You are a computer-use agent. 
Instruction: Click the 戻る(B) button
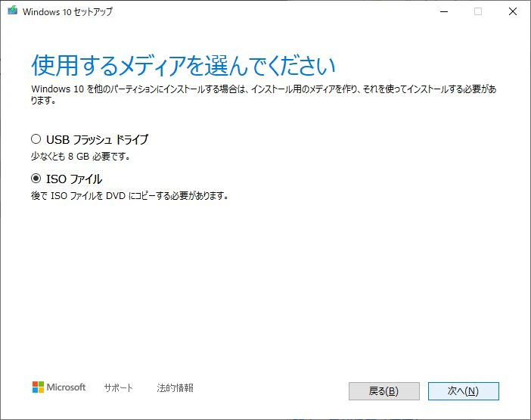click(384, 391)
